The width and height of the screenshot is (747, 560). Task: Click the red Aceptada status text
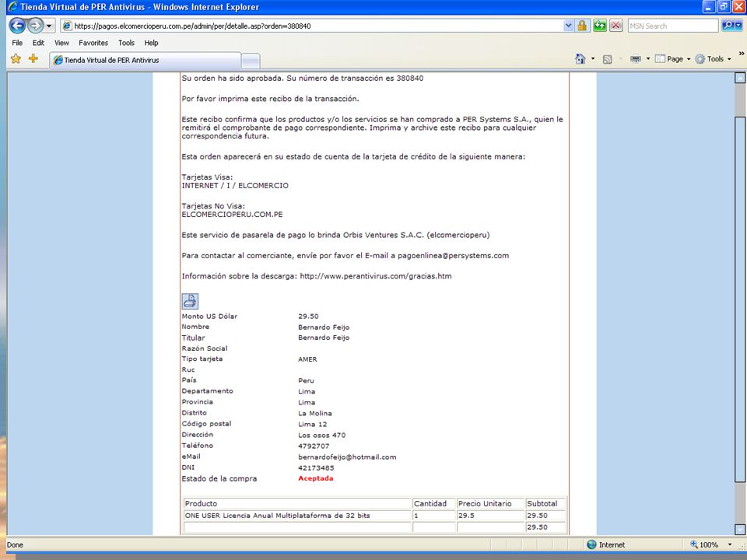click(315, 478)
